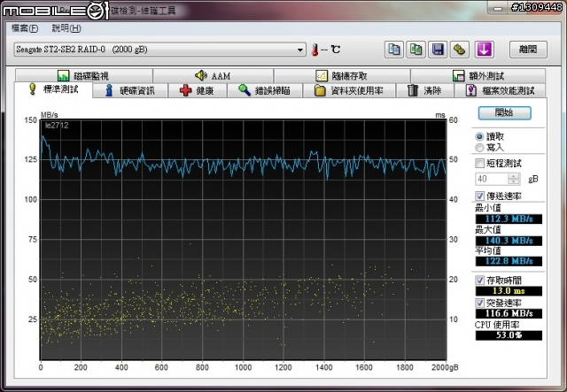Open the AAM speaker tab
Image resolution: width=567 pixels, height=392 pixels.
(x=213, y=76)
